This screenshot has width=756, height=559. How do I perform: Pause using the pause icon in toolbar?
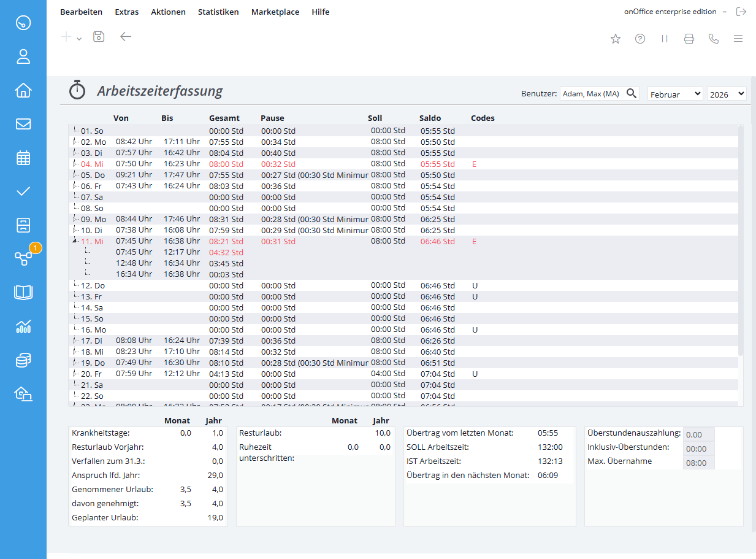[x=665, y=39]
